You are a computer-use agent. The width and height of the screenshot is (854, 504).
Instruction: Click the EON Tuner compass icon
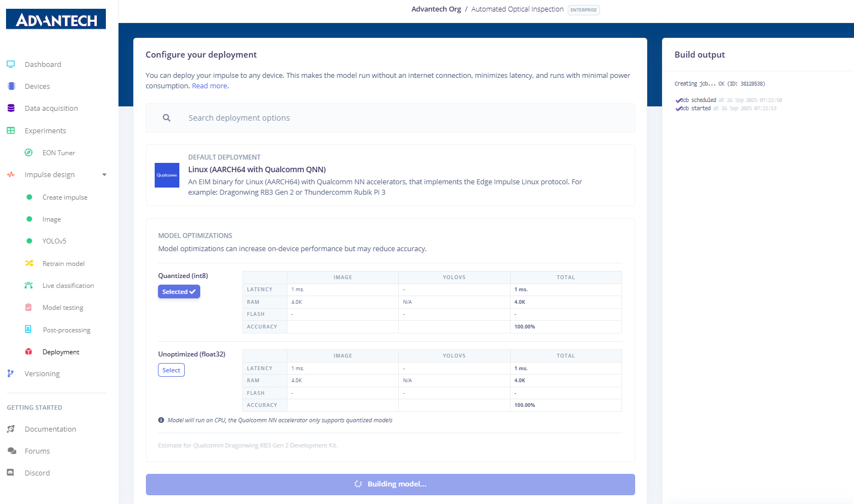pos(29,152)
